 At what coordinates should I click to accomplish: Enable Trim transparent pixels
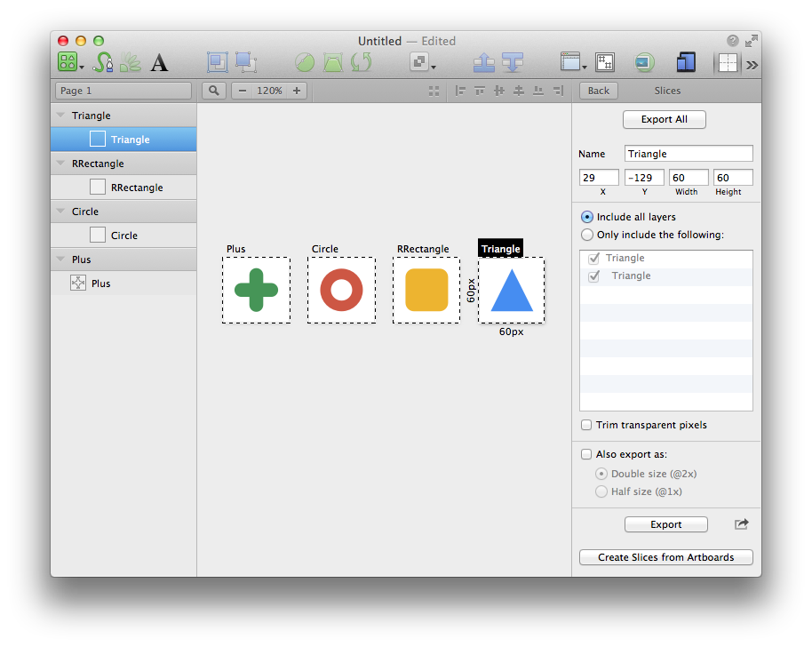pos(586,425)
